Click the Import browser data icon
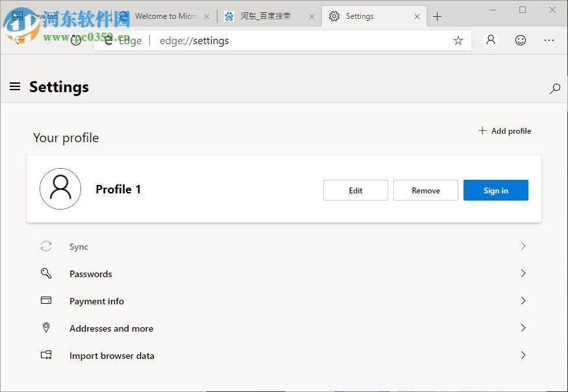Viewport: 568px width, 392px height. 46,355
